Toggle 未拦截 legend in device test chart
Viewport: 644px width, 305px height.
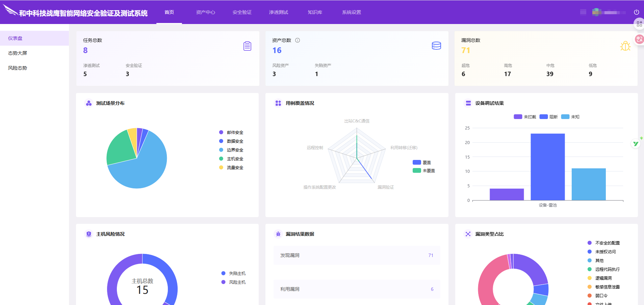pyautogui.click(x=525, y=117)
